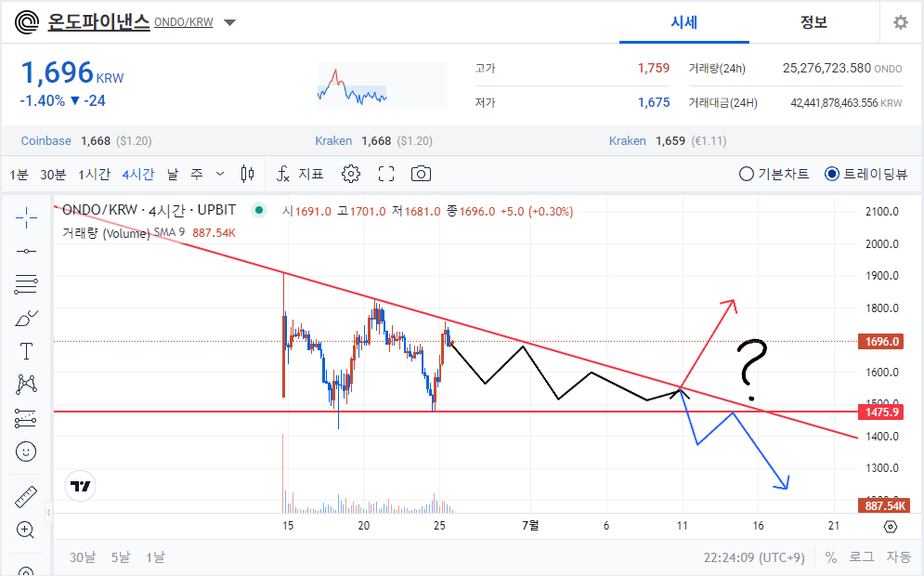Take a chart snapshot with camera icon
924x576 pixels.
(x=421, y=174)
